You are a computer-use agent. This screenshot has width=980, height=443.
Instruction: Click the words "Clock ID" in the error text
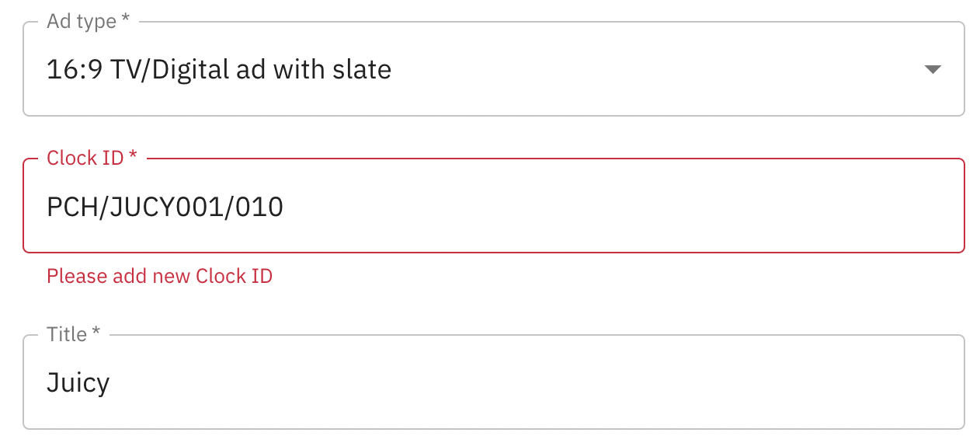234,276
